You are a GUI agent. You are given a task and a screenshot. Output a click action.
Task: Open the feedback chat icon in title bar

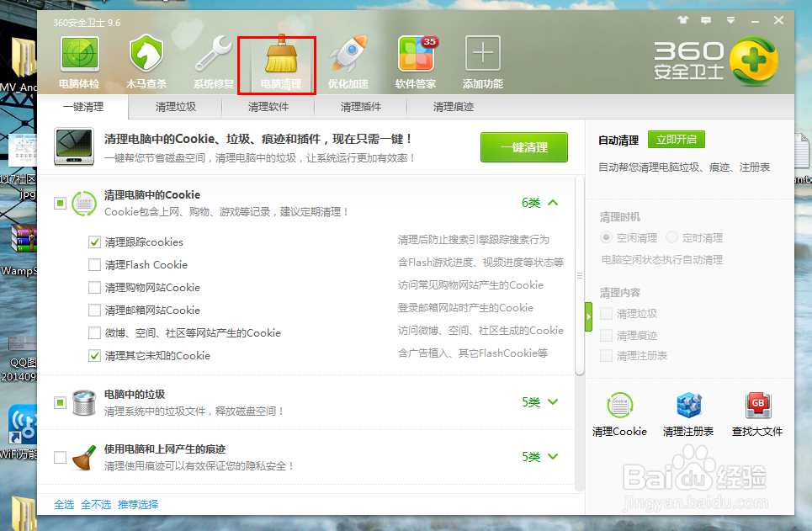(706, 20)
